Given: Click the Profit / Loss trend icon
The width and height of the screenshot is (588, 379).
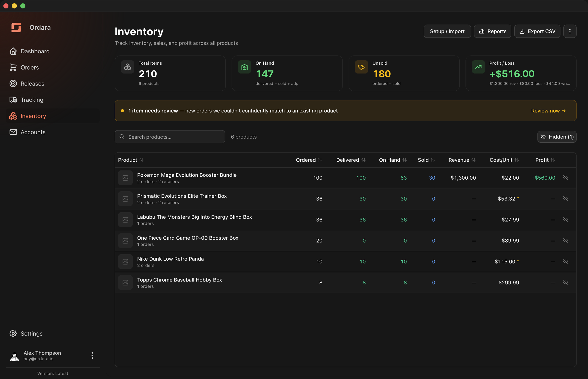Looking at the screenshot, I should 478,67.
